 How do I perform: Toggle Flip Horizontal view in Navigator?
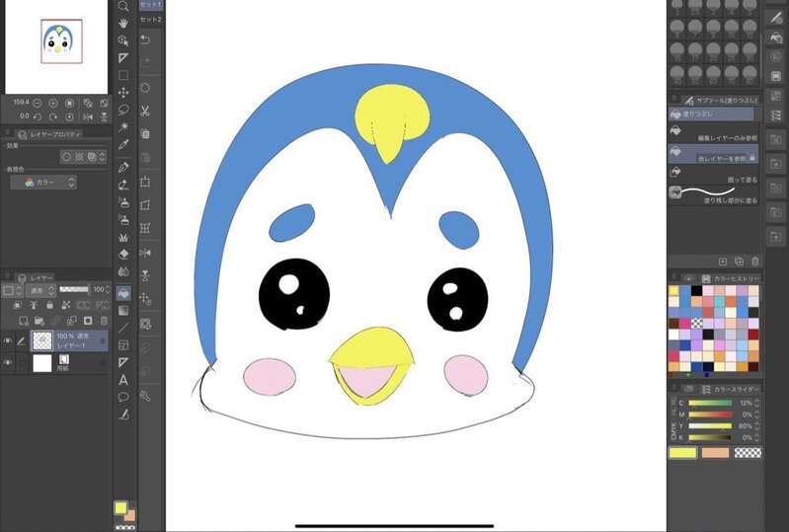[88, 116]
